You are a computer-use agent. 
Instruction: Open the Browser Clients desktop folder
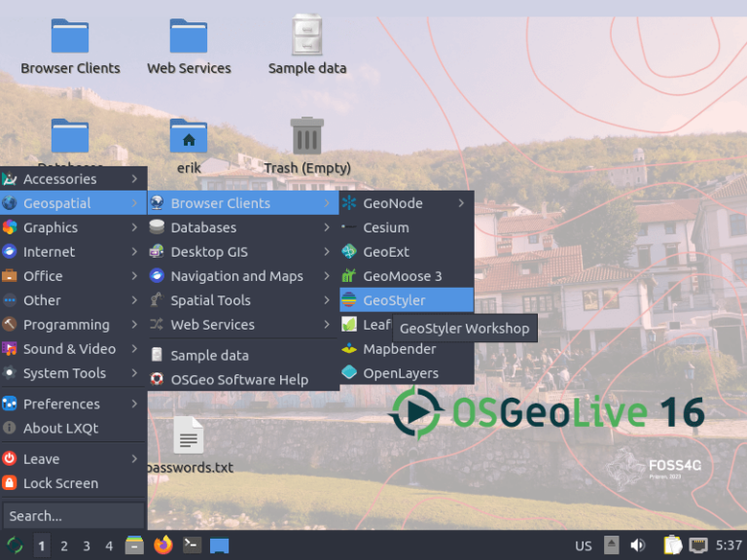click(x=70, y=36)
